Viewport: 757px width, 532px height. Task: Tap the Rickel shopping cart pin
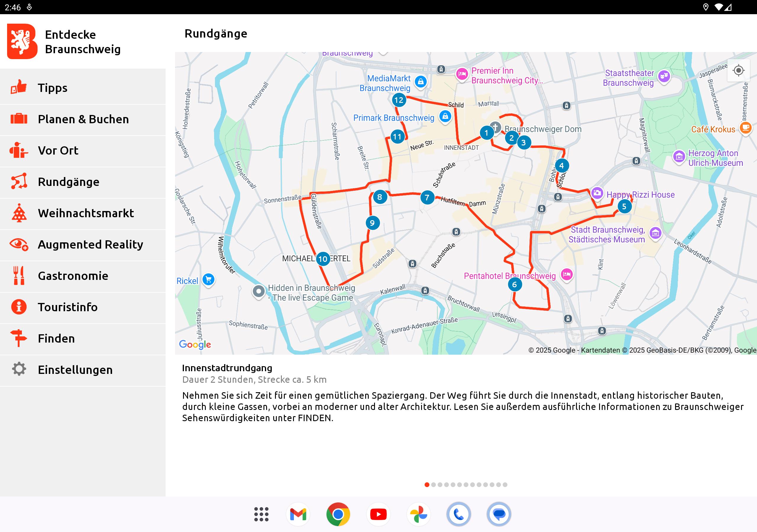[208, 280]
